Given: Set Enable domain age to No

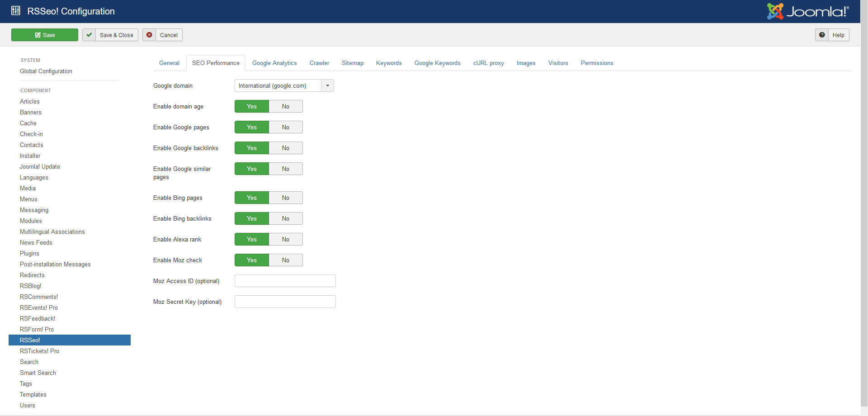Looking at the screenshot, I should tap(286, 106).
